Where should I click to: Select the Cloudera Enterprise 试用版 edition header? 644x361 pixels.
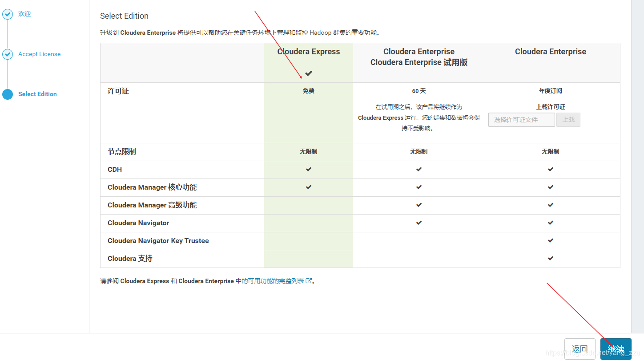point(419,57)
